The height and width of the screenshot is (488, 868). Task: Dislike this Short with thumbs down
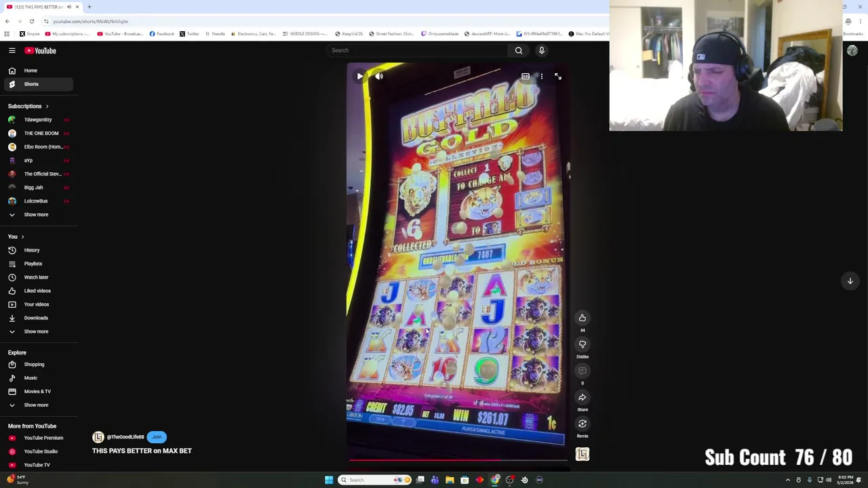[583, 344]
